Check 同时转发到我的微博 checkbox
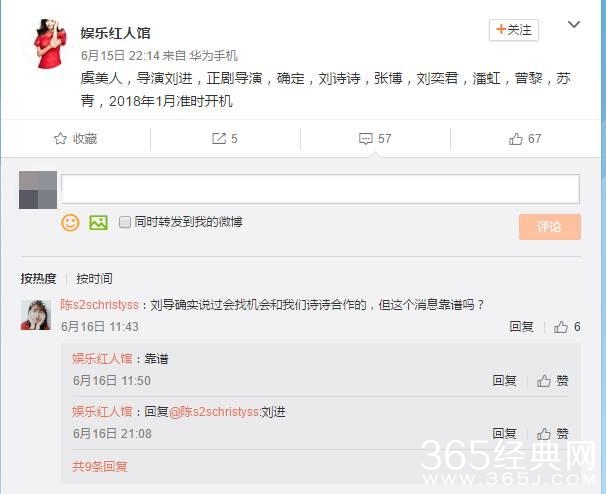Image resolution: width=606 pixels, height=494 pixels. coord(124,222)
